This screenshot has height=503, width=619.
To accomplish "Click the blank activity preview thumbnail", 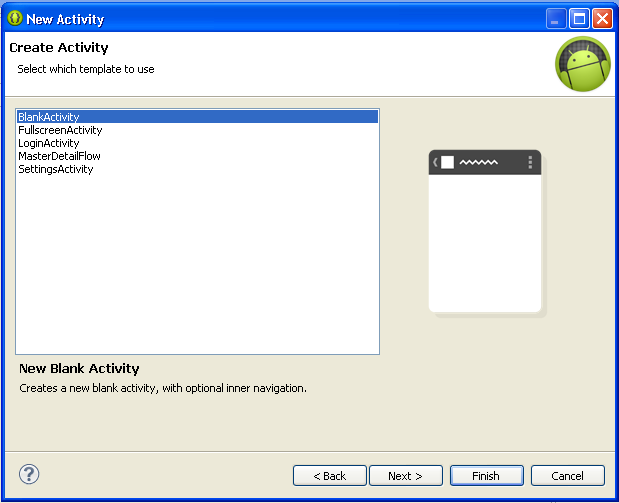I will (487, 233).
